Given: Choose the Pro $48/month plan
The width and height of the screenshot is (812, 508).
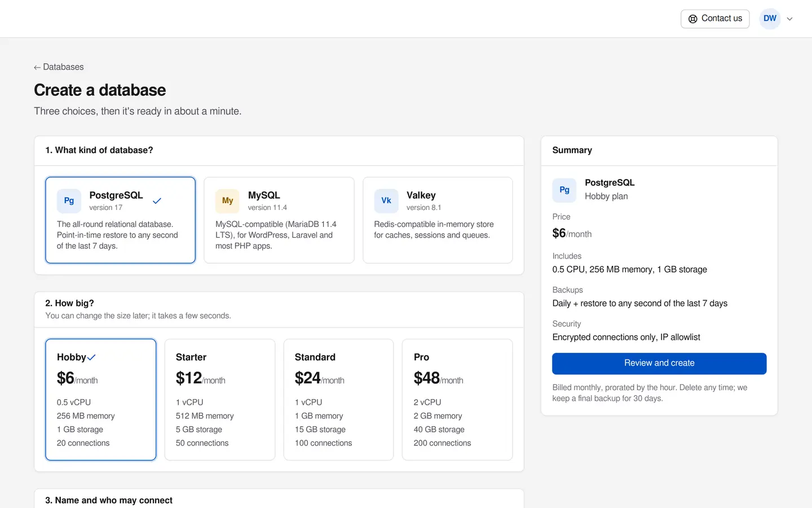Looking at the screenshot, I should [457, 400].
